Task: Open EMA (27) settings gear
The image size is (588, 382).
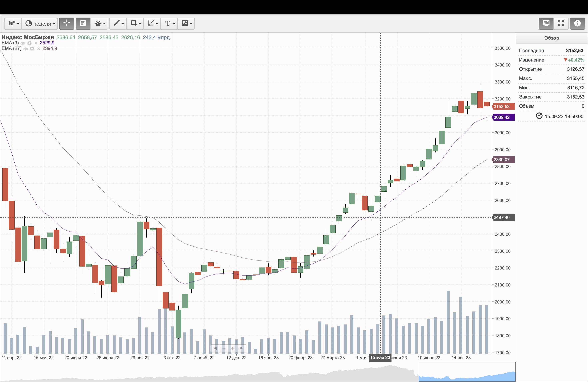Action: pyautogui.click(x=32, y=49)
